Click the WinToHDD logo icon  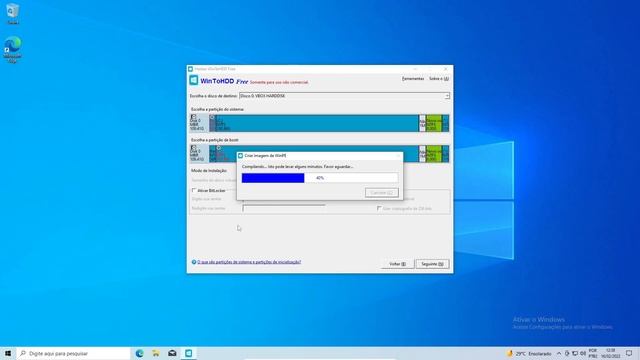tap(194, 80)
